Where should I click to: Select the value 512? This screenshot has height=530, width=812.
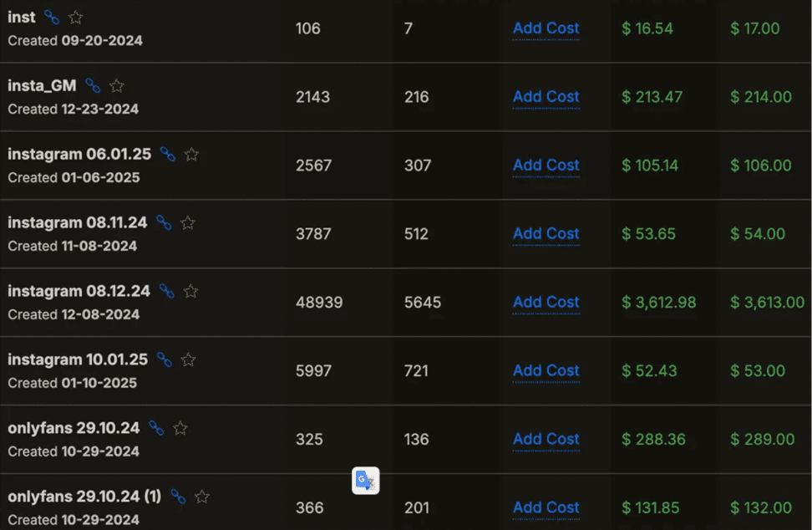click(416, 234)
